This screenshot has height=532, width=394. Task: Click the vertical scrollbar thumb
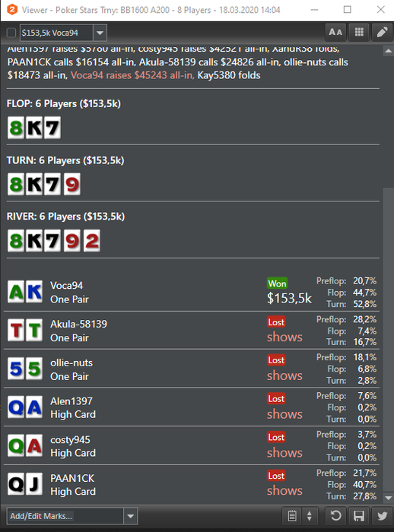[388, 339]
